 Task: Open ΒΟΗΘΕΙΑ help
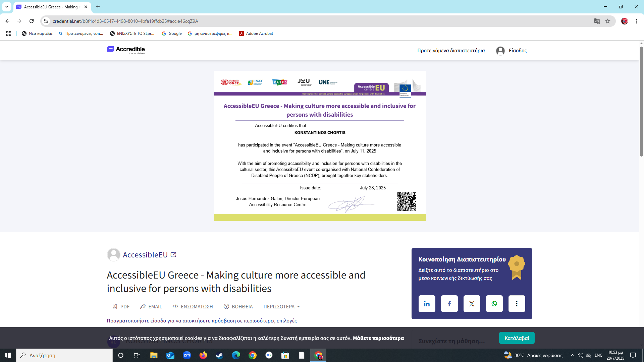pos(238,306)
